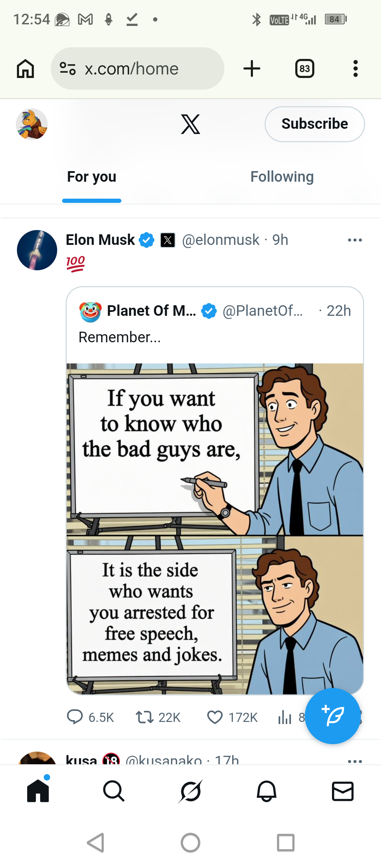Tap the Android back navigation button

[x=96, y=843]
